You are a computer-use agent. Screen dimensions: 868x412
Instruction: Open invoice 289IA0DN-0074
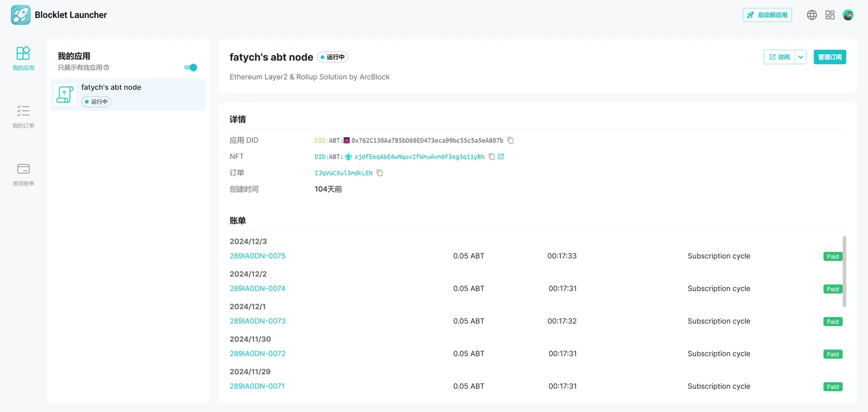pyautogui.click(x=258, y=288)
